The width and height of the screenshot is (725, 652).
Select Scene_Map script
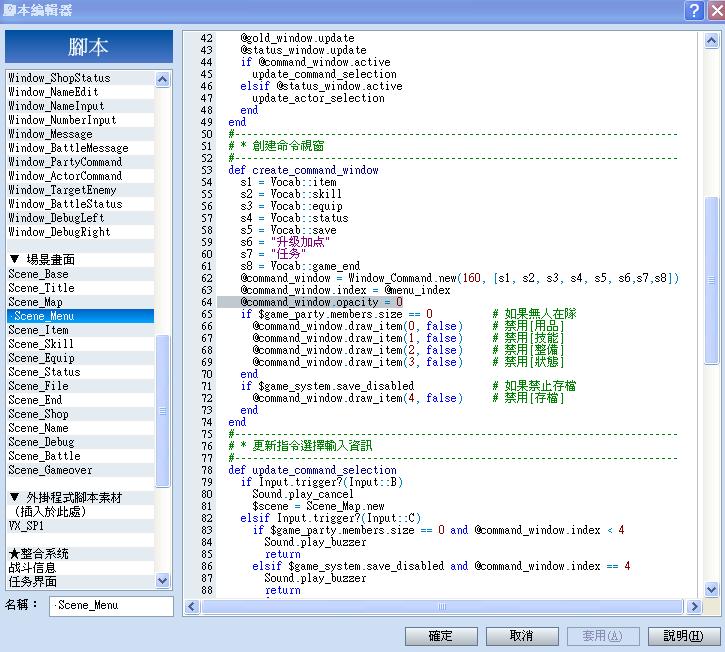[80, 301]
